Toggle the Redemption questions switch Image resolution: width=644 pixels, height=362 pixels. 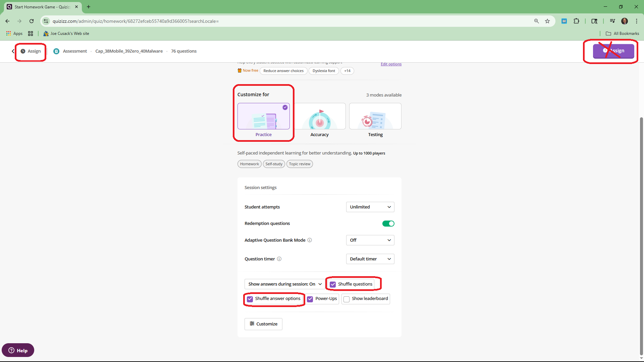click(x=388, y=224)
